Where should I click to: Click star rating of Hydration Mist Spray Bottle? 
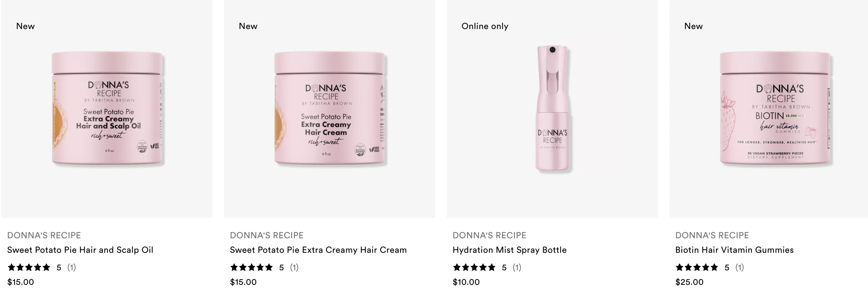(x=474, y=267)
